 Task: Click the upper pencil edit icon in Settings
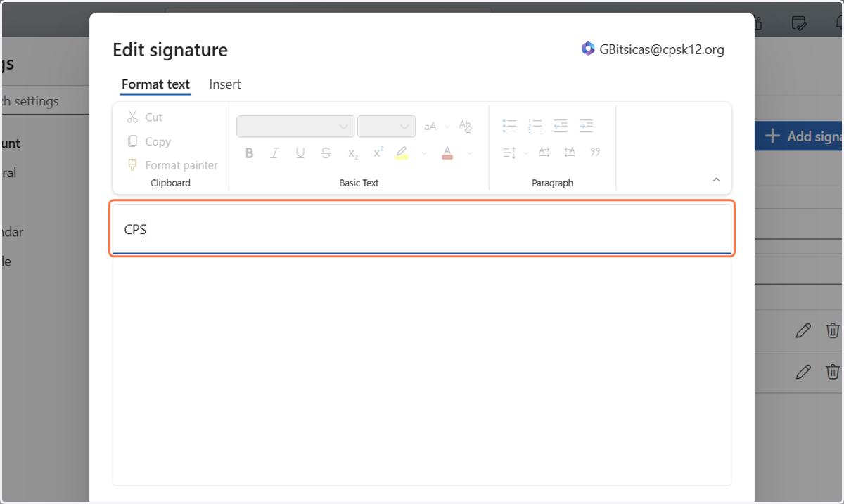[803, 330]
